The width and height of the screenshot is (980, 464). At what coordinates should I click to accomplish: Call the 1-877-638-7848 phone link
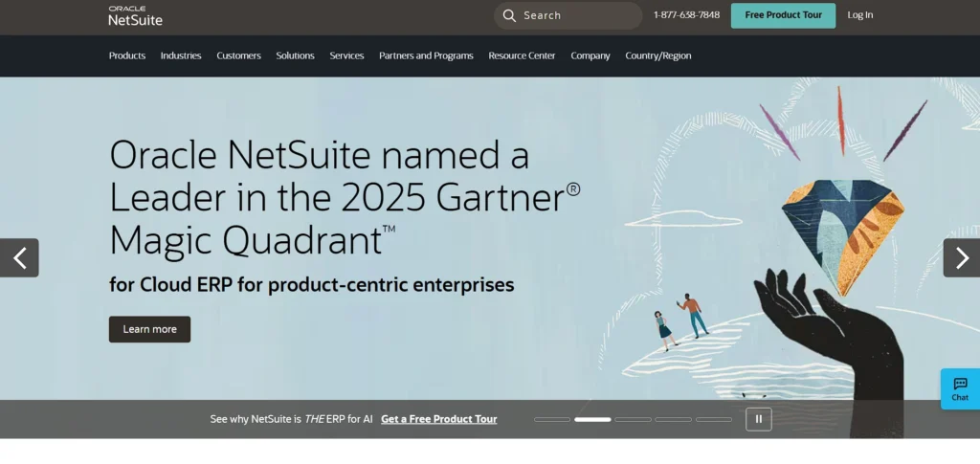pos(686,15)
